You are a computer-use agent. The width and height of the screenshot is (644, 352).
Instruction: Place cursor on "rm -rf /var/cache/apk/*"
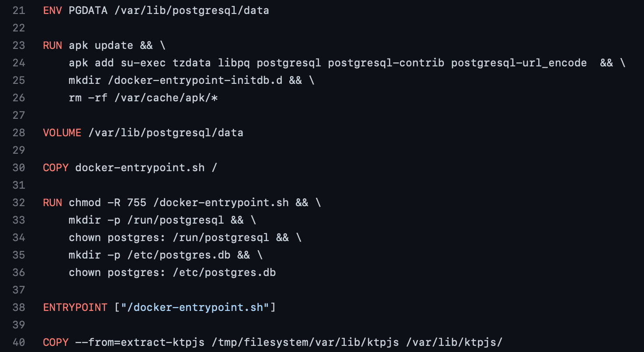pos(143,98)
